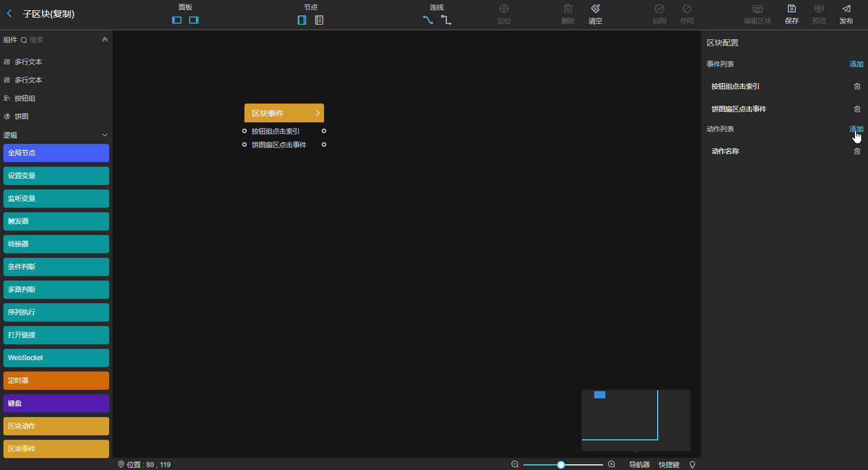Click the position pin icon in status bar

tap(121, 464)
